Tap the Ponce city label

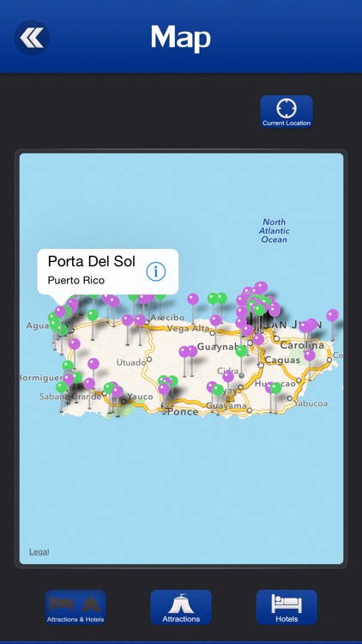tap(183, 412)
